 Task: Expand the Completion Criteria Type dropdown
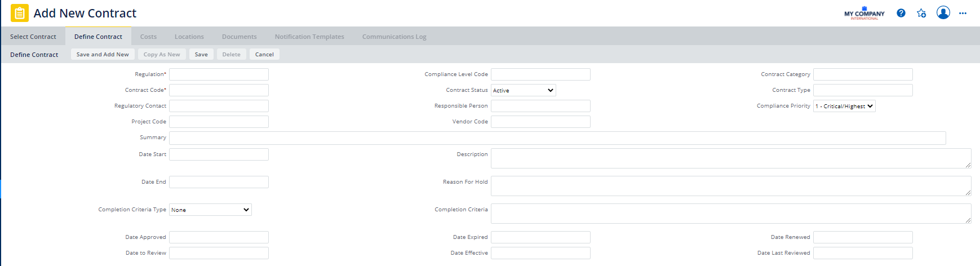(210, 210)
